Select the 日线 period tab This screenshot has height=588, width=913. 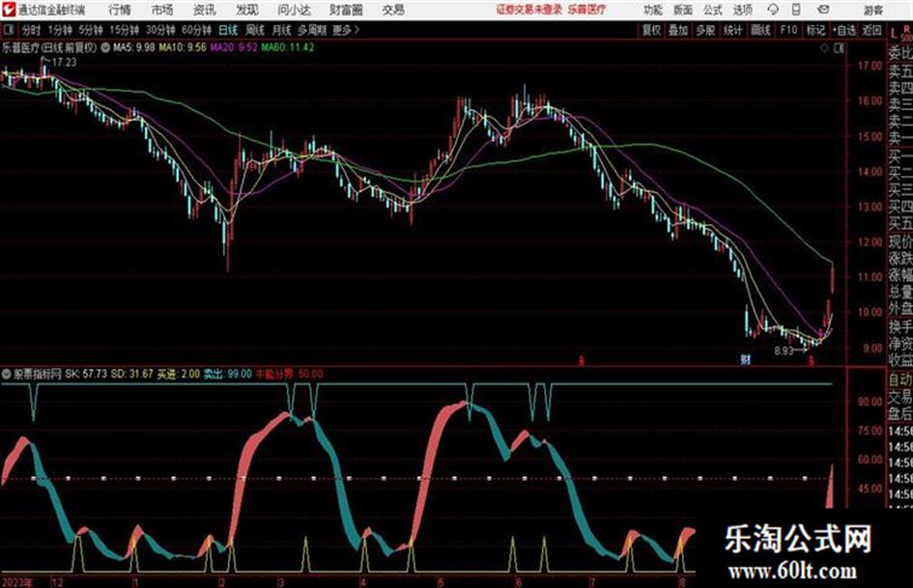[x=228, y=30]
